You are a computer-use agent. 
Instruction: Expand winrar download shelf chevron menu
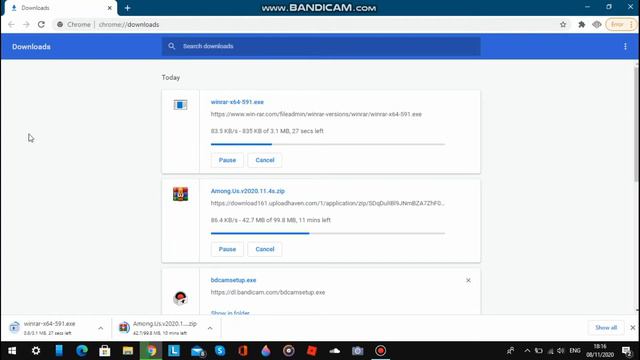[x=100, y=328]
